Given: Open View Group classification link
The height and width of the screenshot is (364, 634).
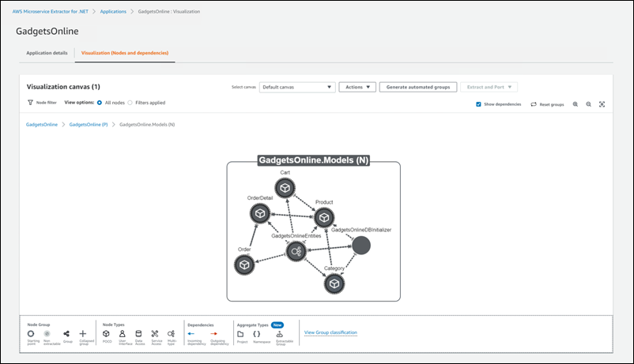Looking at the screenshot, I should pyautogui.click(x=330, y=332).
